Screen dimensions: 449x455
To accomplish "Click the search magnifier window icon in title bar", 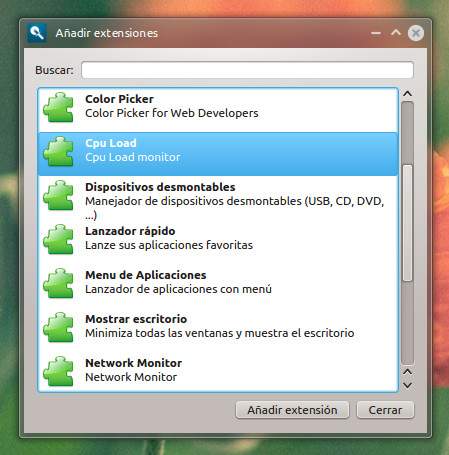I will (37, 33).
